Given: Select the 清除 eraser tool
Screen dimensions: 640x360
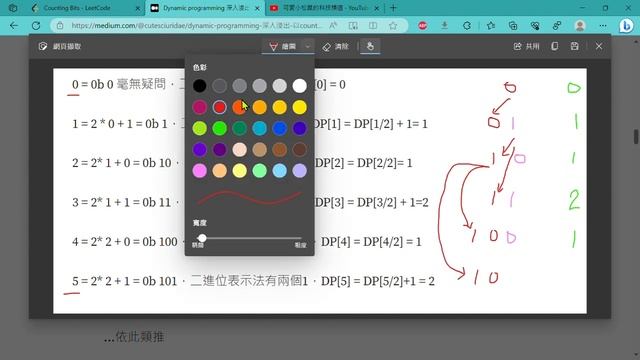Looking at the screenshot, I should pyautogui.click(x=335, y=47).
